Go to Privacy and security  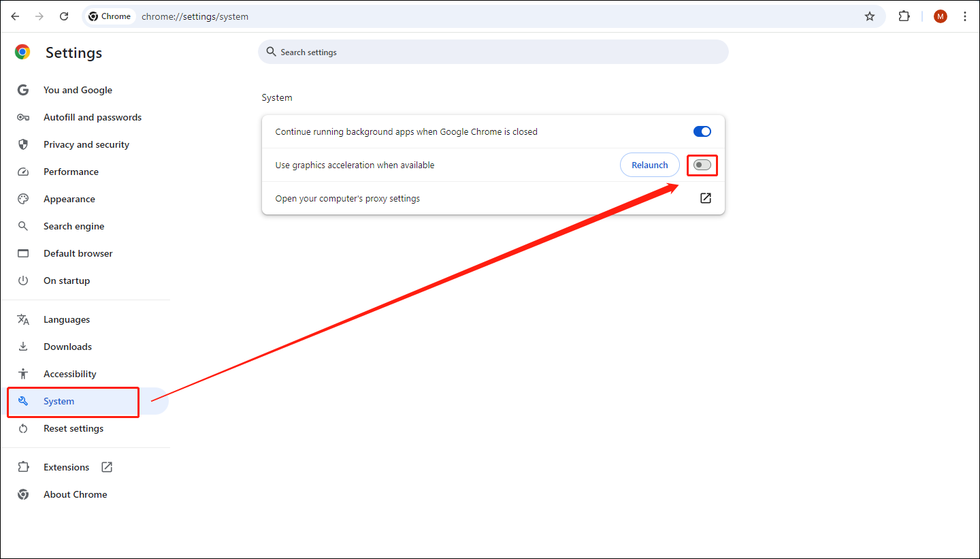pyautogui.click(x=86, y=144)
